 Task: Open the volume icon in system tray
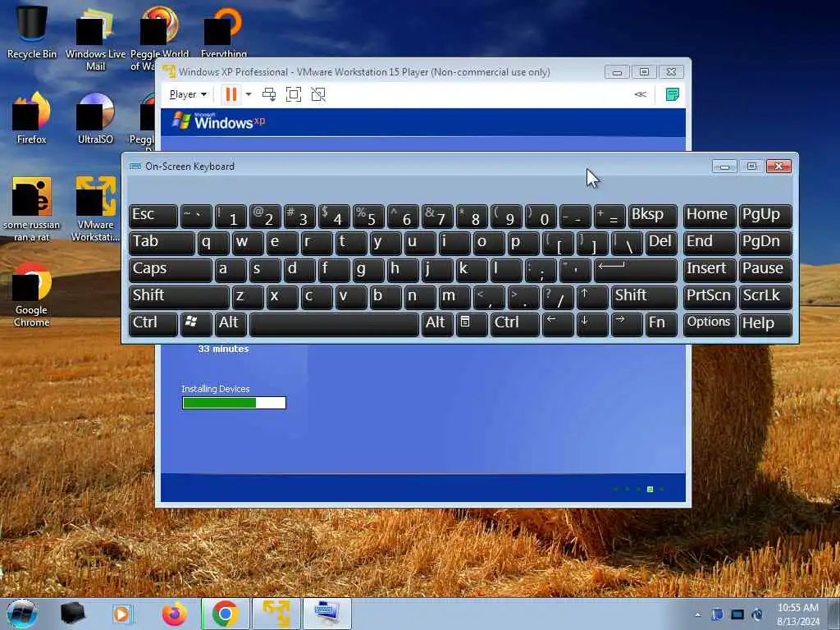(757, 614)
